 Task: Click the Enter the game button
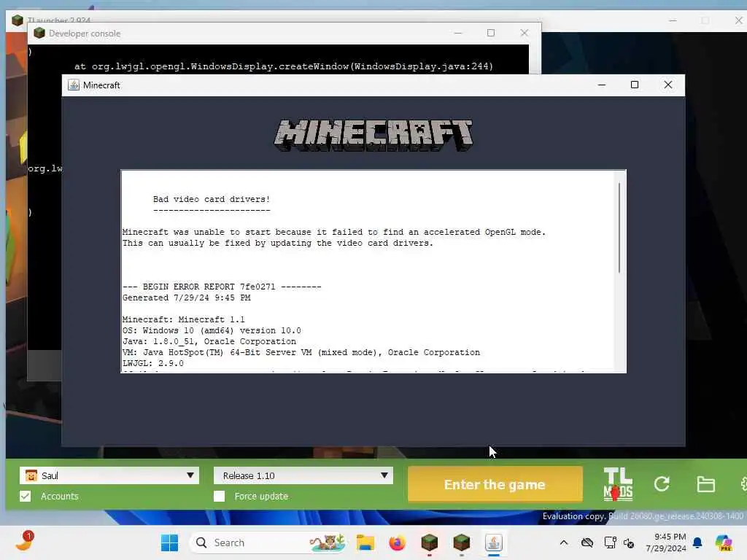tap(495, 484)
